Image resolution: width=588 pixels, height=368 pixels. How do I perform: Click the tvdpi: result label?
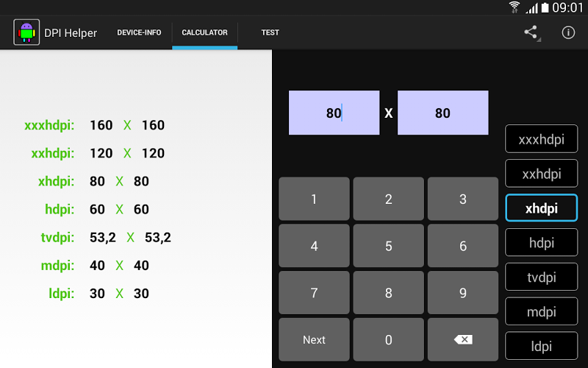point(57,237)
